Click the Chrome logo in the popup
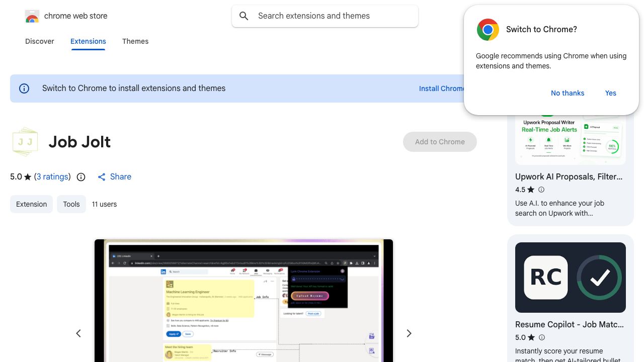The width and height of the screenshot is (644, 362). (488, 30)
